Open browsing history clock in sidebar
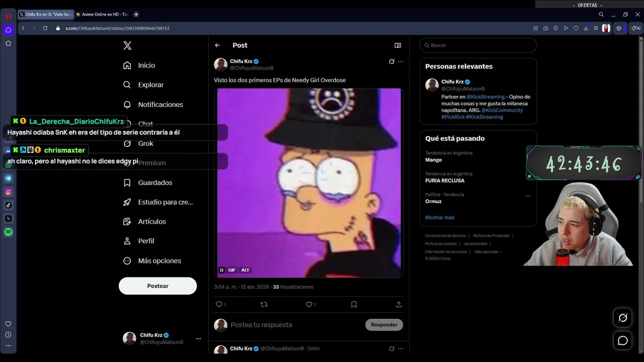 8,335
